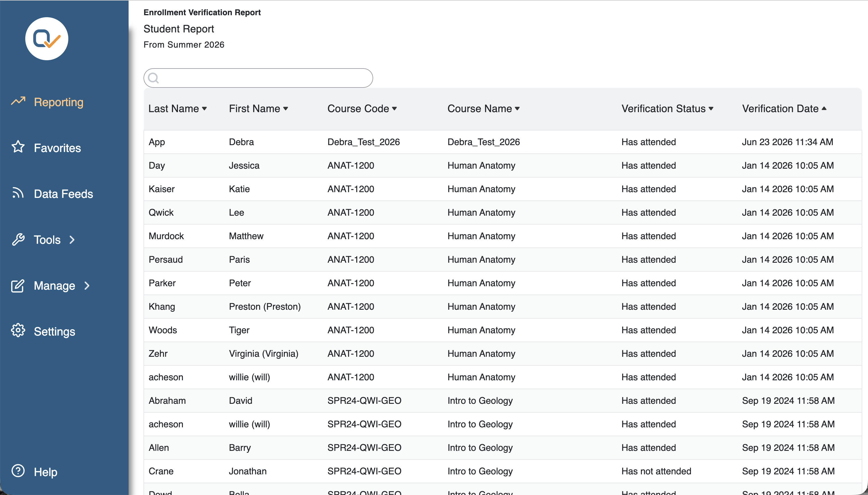Click Has attended status in Debra's row
The height and width of the screenshot is (495, 868).
[x=648, y=142]
